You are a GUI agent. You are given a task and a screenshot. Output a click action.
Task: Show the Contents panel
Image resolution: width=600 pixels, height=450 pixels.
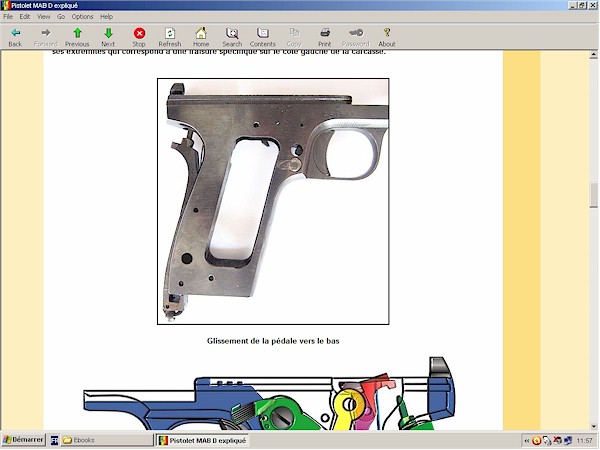tap(262, 38)
